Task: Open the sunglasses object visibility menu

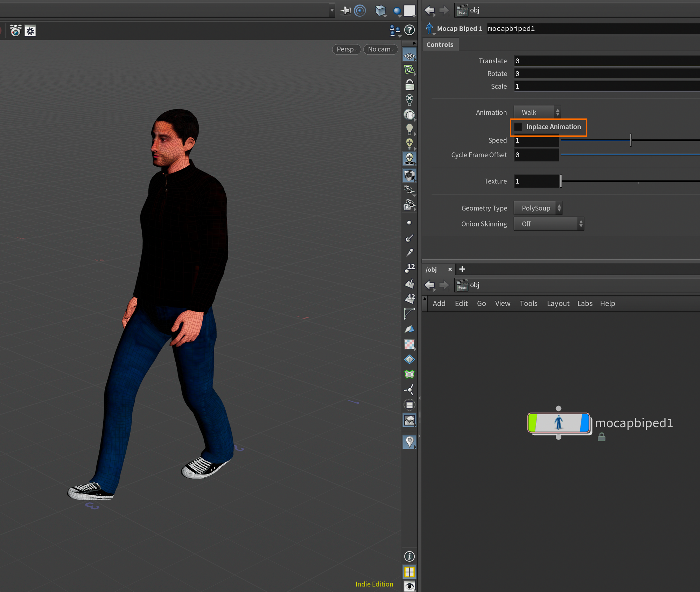Action: click(409, 190)
